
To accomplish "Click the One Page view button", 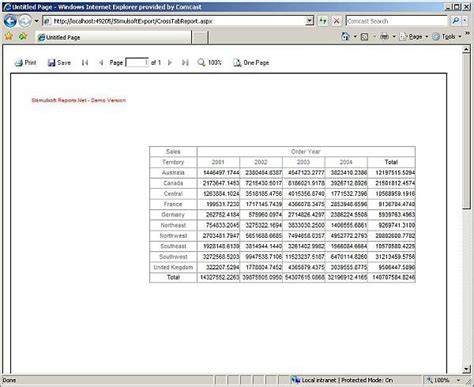I will click(x=251, y=62).
